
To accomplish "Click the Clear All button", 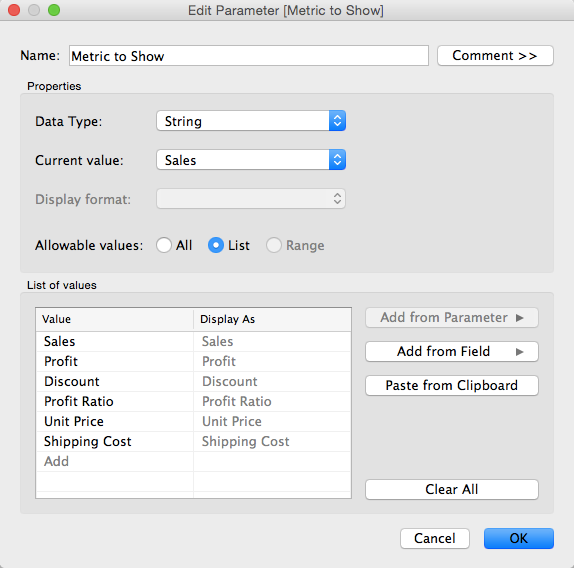I will (452, 489).
